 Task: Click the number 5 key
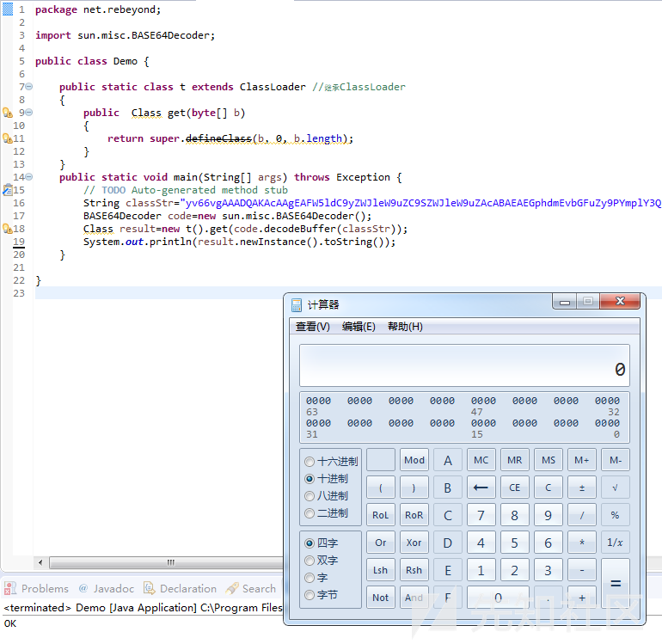click(x=515, y=543)
